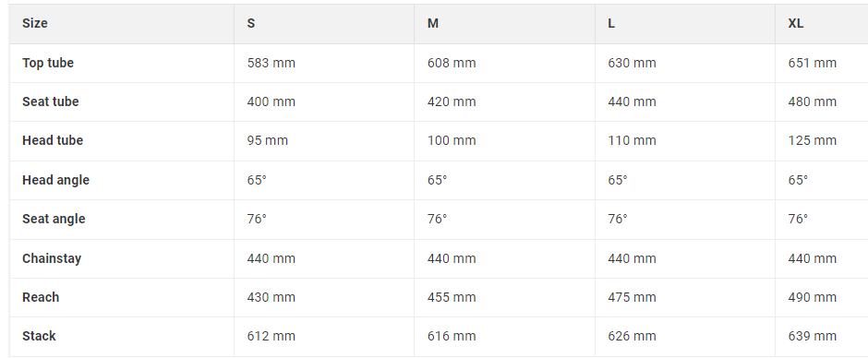
Task: Click the Head tube row label
Action: click(53, 140)
